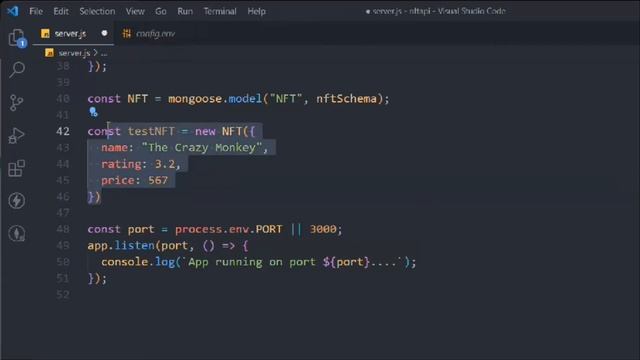Click the "model" method on line 40
Image resolution: width=640 pixels, height=360 pixels.
(x=245, y=99)
